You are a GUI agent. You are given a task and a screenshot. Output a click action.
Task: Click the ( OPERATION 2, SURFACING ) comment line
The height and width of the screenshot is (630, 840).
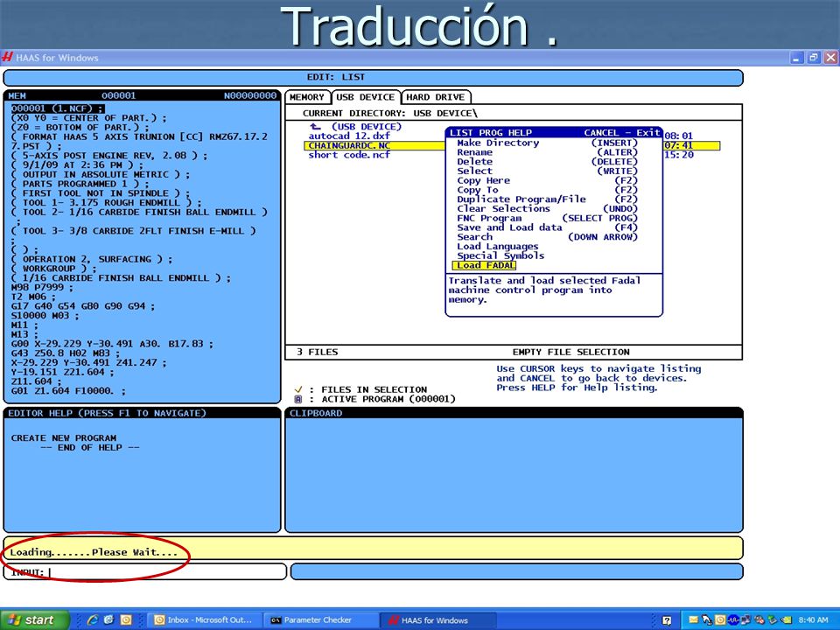(x=92, y=259)
